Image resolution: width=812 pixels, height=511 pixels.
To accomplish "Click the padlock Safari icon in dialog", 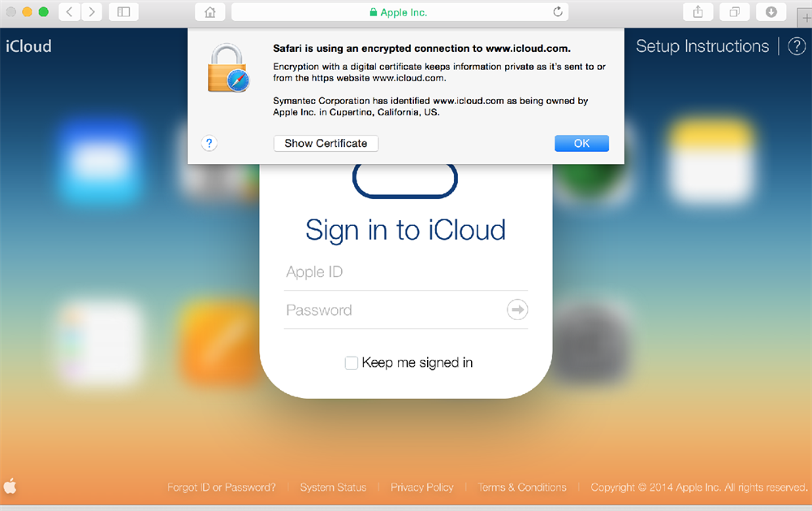I will tap(228, 68).
